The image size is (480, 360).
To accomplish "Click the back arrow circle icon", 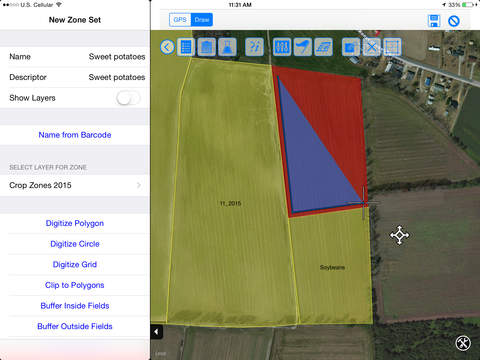I will tap(167, 47).
